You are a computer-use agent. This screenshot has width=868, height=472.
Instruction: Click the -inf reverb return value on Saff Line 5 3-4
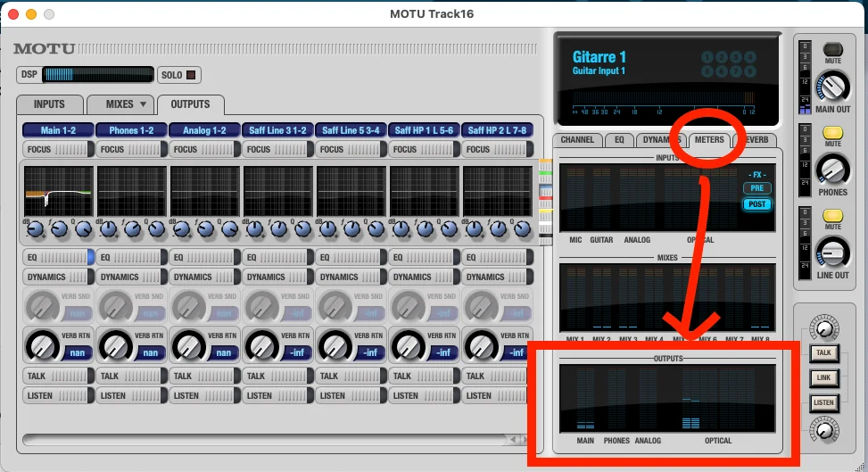point(370,352)
